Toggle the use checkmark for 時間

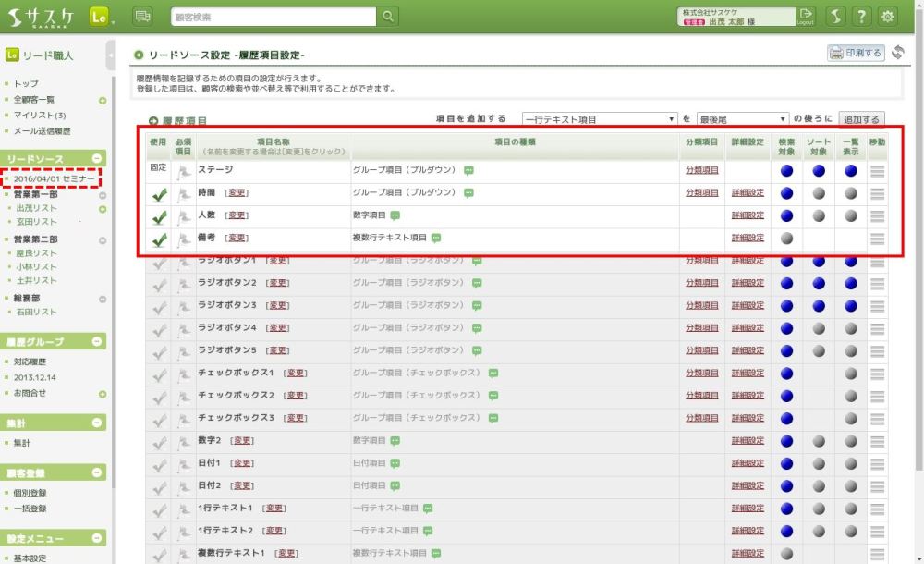[158, 194]
